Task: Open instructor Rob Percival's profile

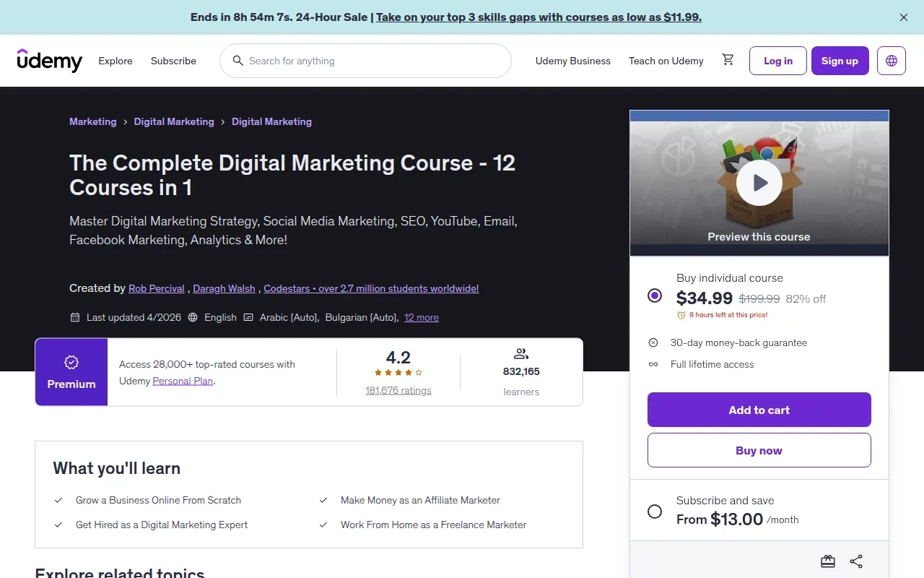Action: tap(157, 288)
